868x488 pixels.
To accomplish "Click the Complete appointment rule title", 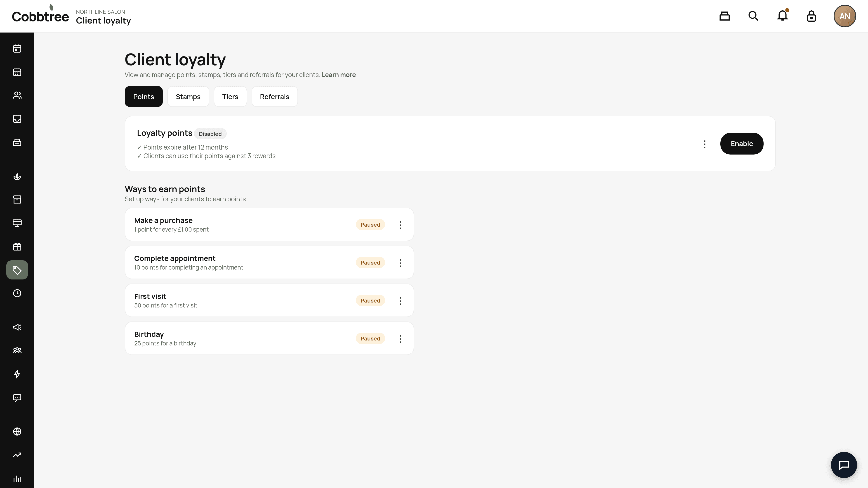I will pos(175,258).
